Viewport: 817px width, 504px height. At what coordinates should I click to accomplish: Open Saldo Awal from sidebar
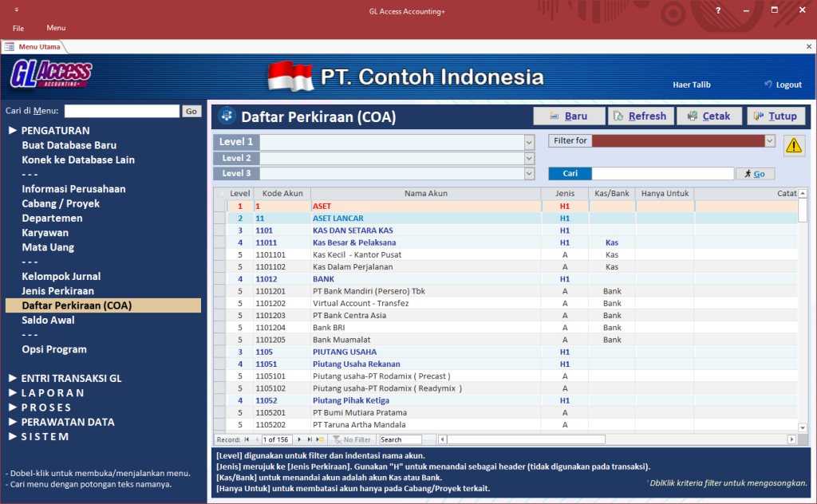48,320
